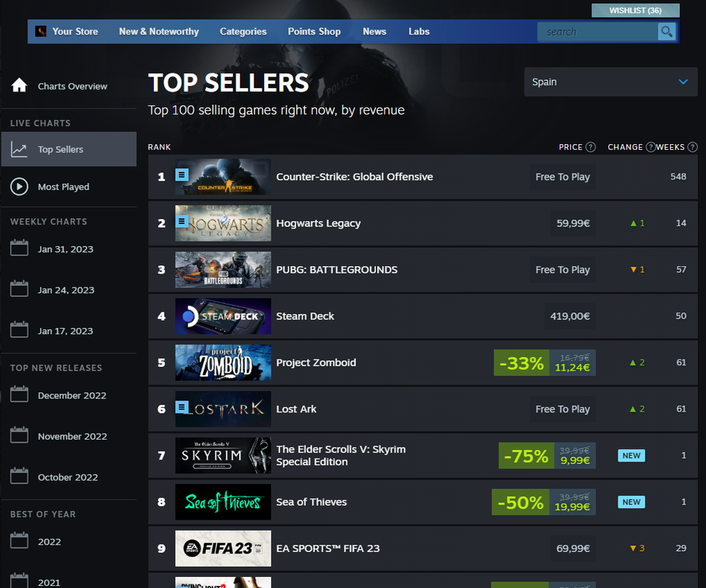Focus the store search input field
This screenshot has height=588, width=706.
click(598, 32)
